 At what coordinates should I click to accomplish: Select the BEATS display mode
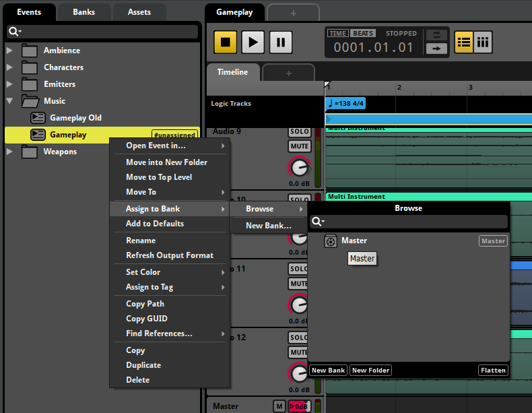[x=363, y=33]
